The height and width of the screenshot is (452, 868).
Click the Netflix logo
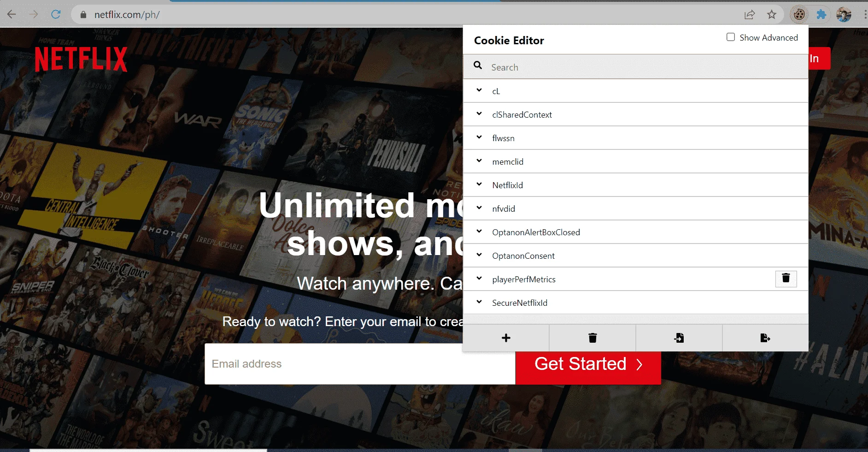coord(81,59)
